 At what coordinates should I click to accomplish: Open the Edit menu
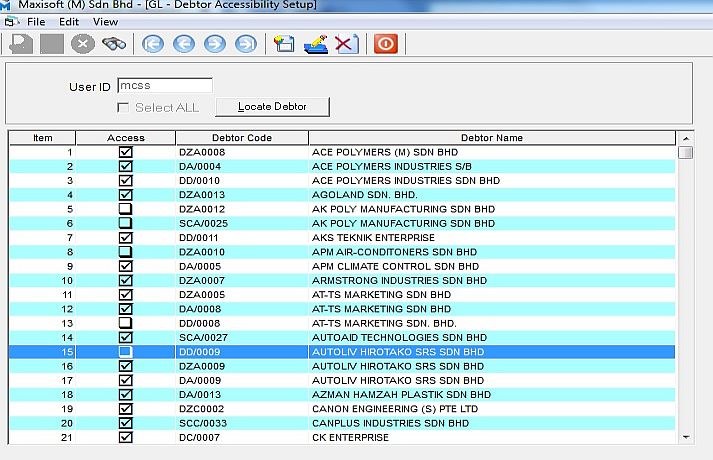69,21
